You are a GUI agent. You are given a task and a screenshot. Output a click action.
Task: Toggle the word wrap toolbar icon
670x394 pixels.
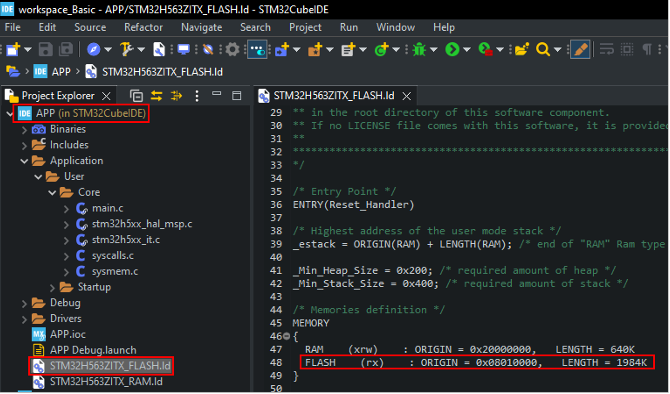click(x=606, y=50)
